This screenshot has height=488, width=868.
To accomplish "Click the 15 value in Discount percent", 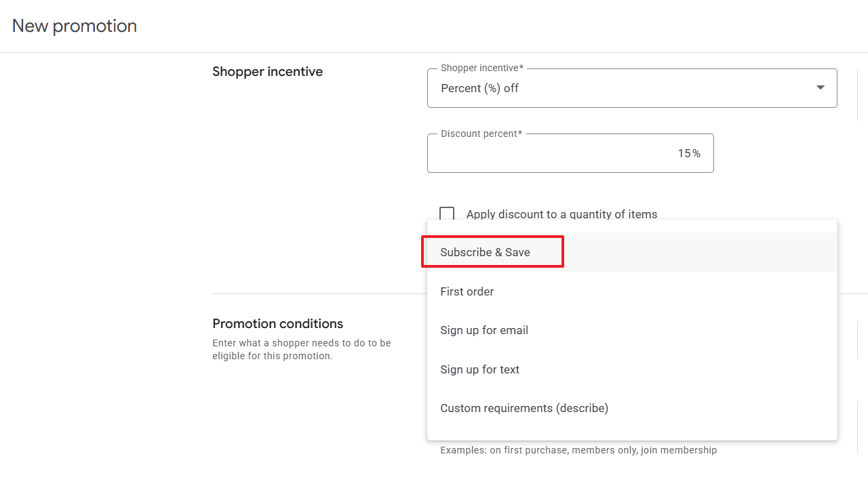I will tap(684, 154).
